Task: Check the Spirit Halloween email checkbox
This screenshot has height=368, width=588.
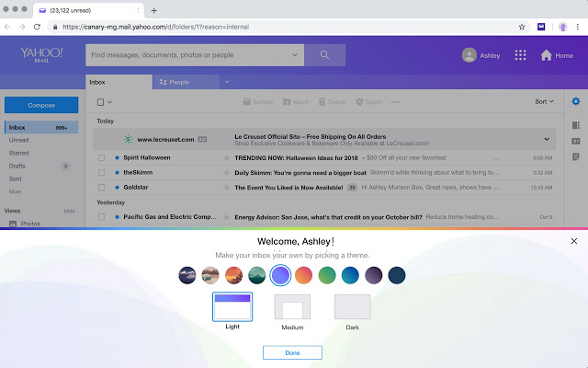Action: pos(103,158)
